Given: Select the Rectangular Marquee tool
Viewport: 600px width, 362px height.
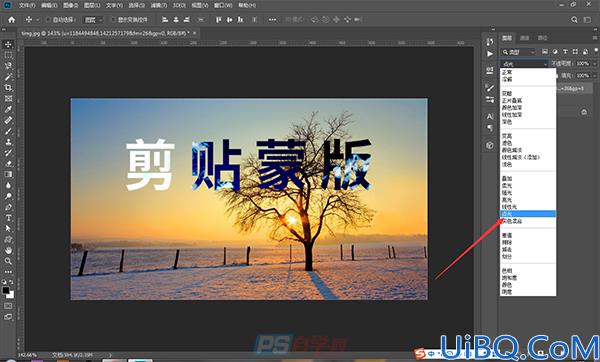Looking at the screenshot, I should pyautogui.click(x=8, y=55).
